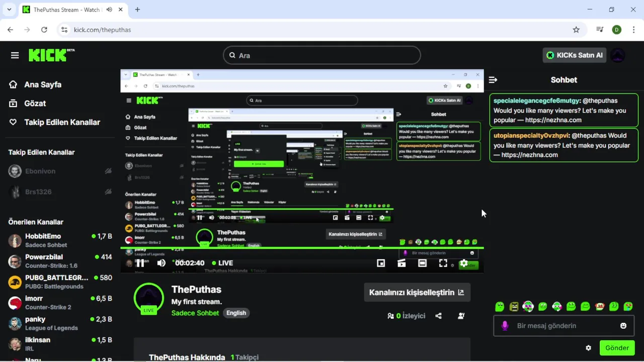
Task: Insert the heart-eyes drooling emote
Action: (628, 306)
